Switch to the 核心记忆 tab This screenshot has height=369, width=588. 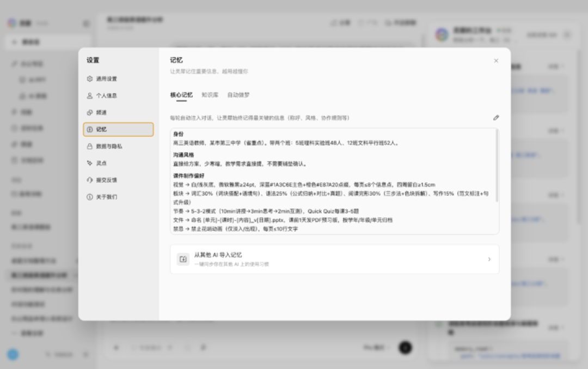(x=181, y=95)
